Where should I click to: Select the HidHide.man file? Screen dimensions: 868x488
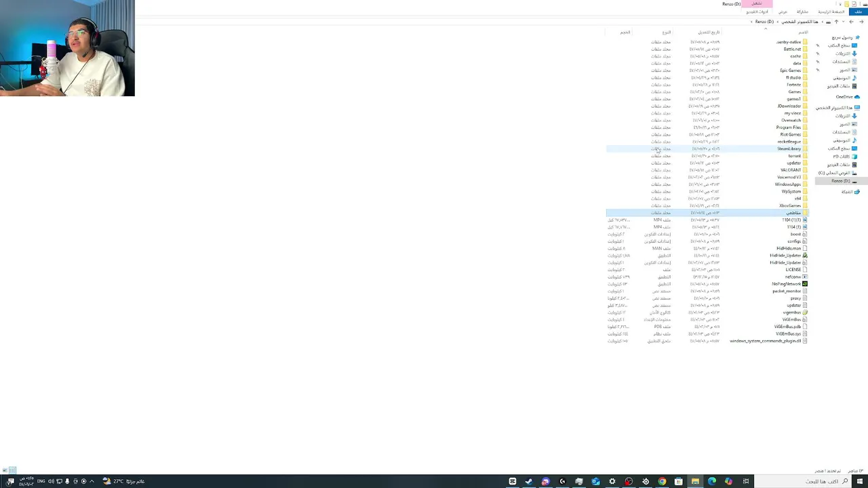pos(789,248)
